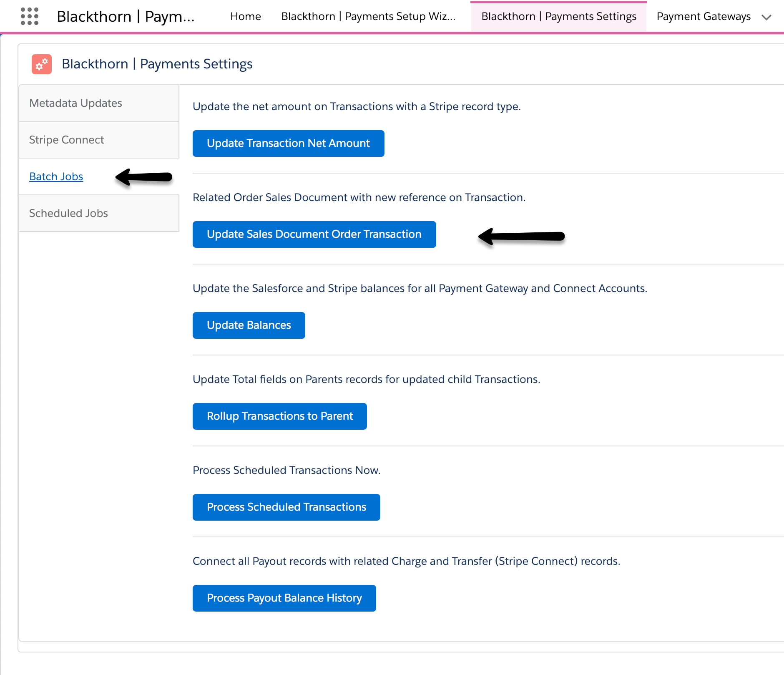Switch to the Payment Gateways tab
This screenshot has width=784, height=675.
(704, 16)
